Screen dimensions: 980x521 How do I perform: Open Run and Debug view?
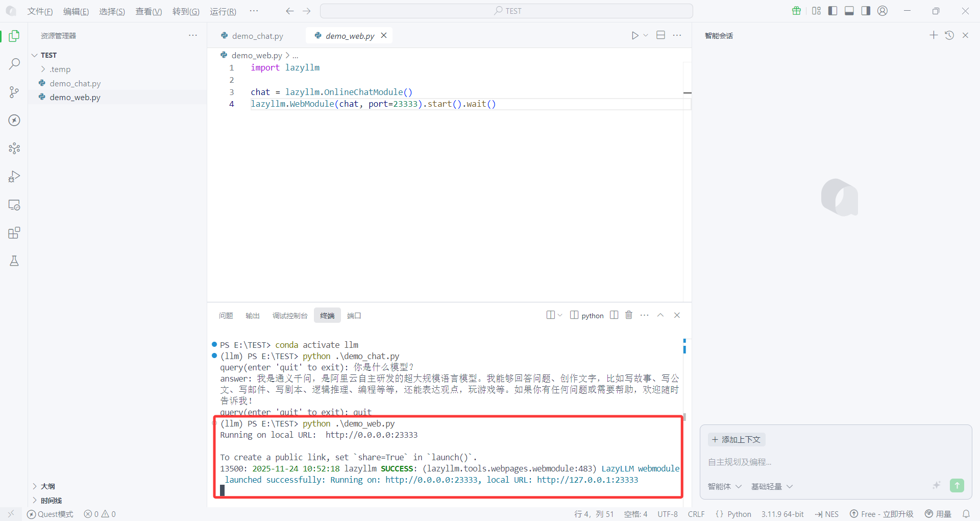pos(14,177)
